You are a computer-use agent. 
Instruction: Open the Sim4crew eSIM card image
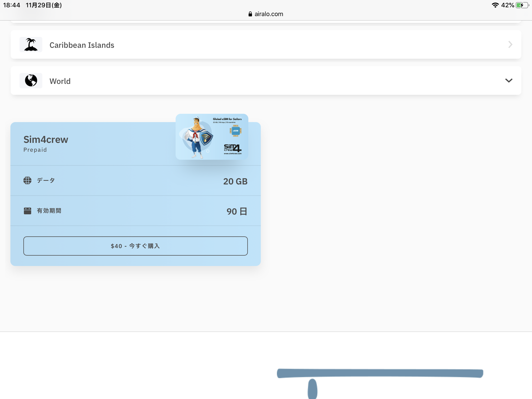click(212, 137)
